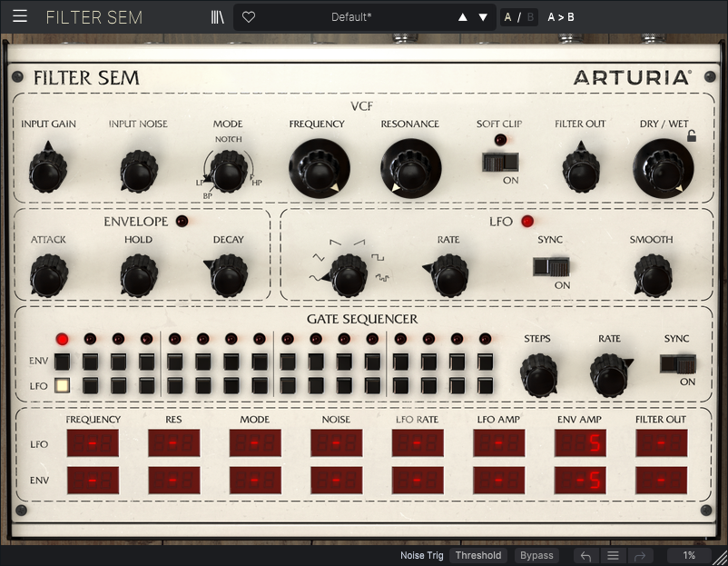Toggle the LFO Sync switch

point(550,266)
